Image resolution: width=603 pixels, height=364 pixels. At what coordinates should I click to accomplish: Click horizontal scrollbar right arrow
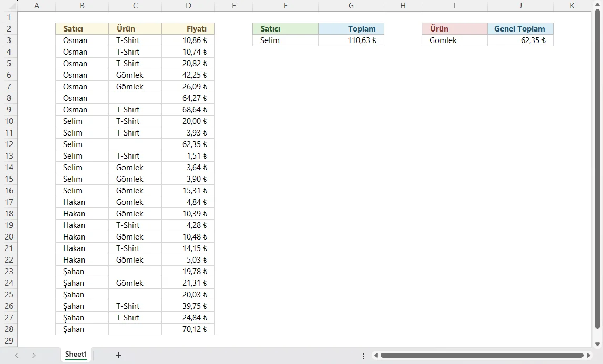(588, 356)
